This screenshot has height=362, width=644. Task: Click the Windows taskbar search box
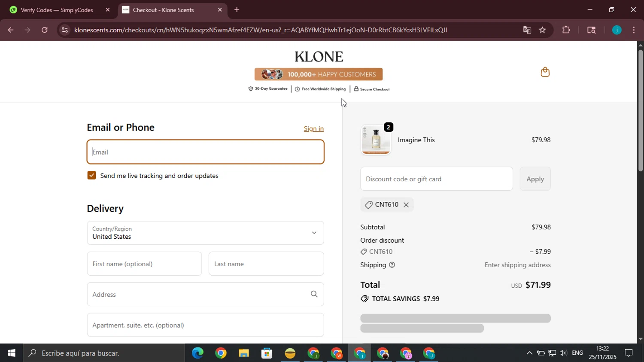[104, 353]
